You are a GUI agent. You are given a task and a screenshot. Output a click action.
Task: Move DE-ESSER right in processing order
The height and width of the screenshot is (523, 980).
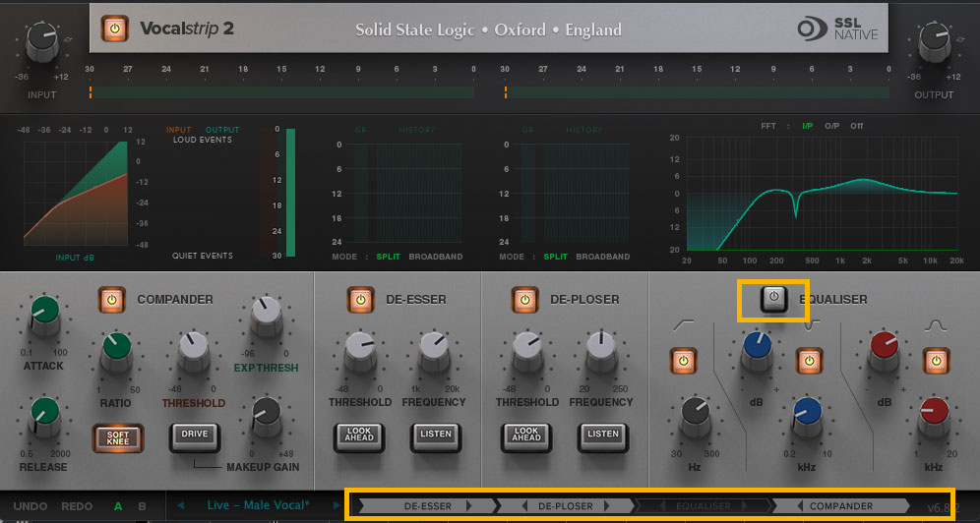coord(469,505)
